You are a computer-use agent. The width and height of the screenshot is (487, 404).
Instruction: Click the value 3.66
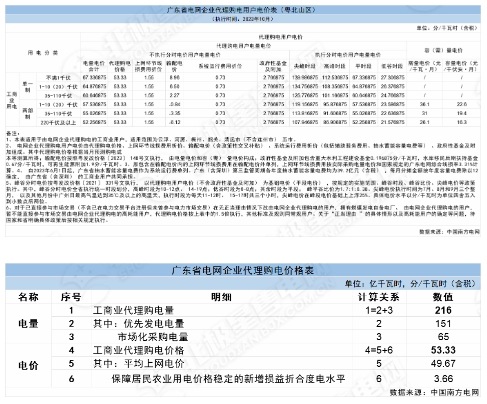443,379
